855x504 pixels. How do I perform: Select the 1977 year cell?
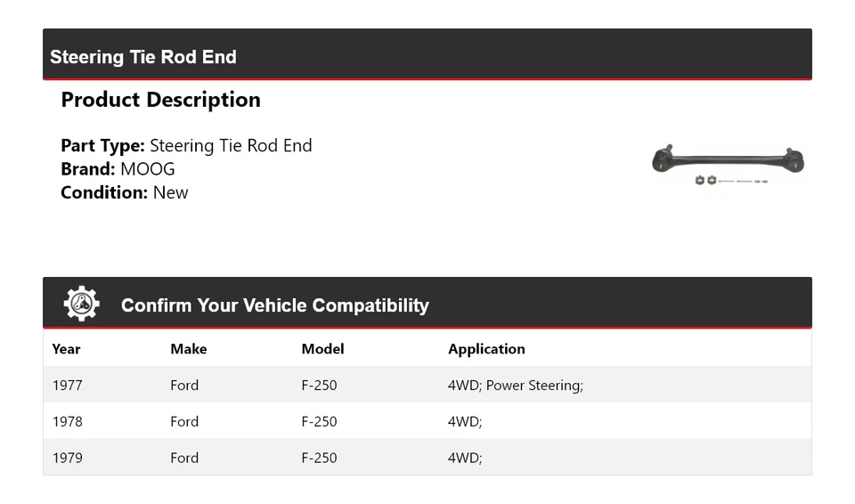67,386
